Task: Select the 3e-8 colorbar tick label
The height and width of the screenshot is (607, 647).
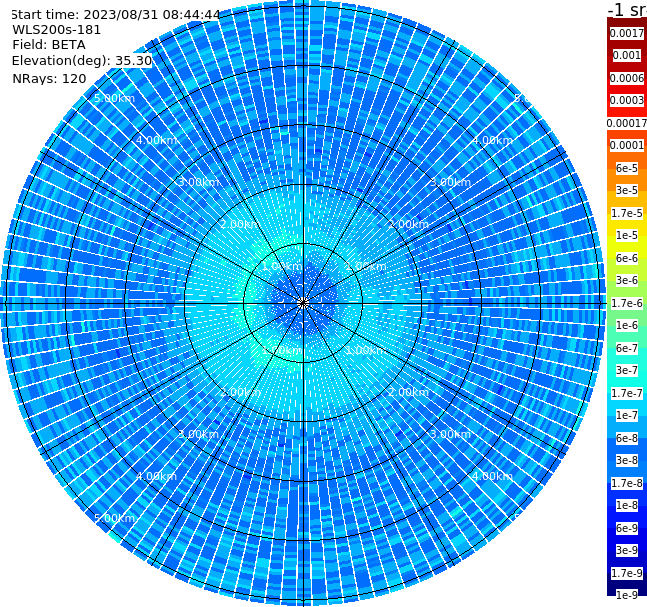Action: tap(627, 460)
